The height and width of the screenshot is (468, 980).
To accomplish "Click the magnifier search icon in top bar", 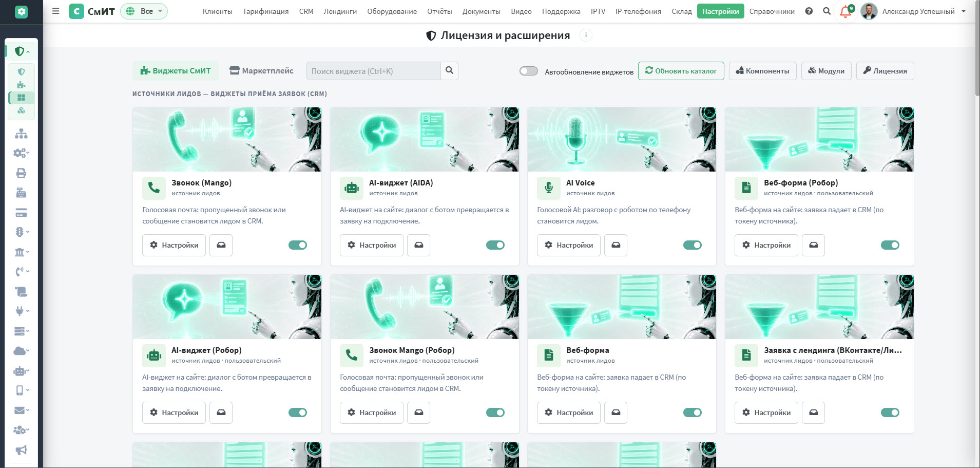I will pyautogui.click(x=827, y=11).
